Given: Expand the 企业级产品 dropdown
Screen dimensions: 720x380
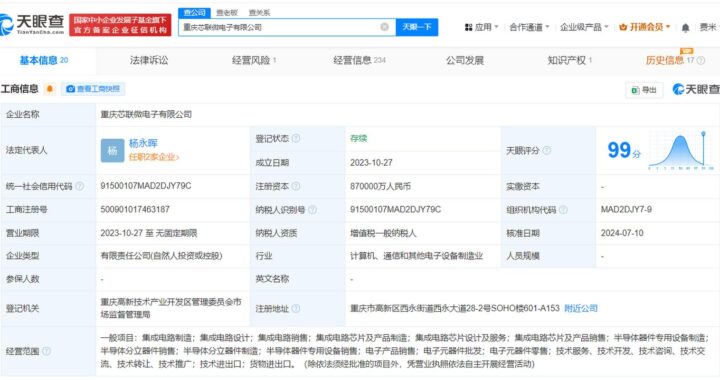Looking at the screenshot, I should [x=584, y=28].
